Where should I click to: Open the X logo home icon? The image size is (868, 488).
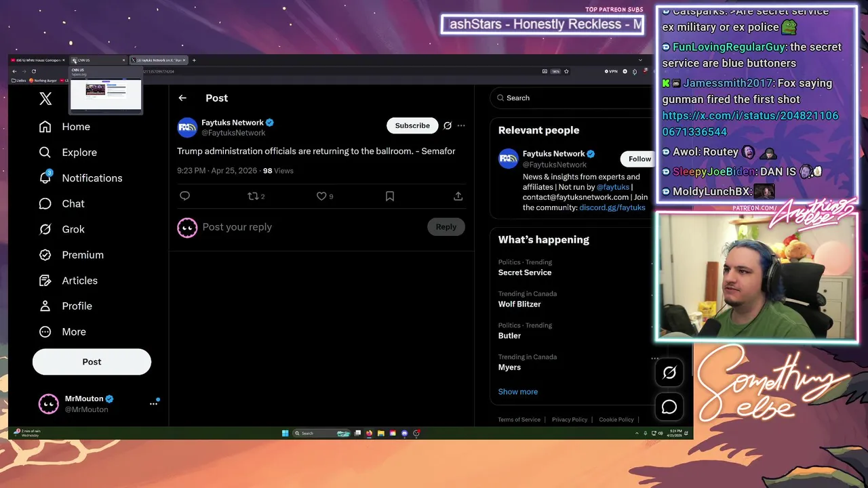[45, 98]
